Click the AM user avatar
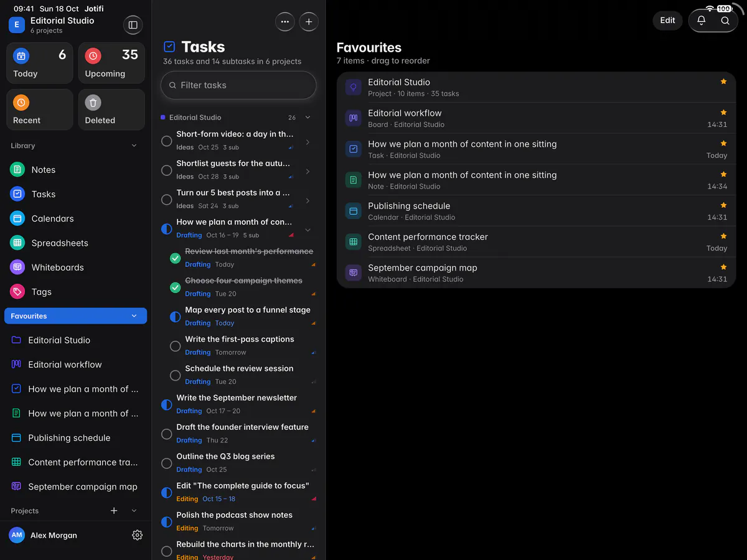747x560 pixels. pos(17,535)
